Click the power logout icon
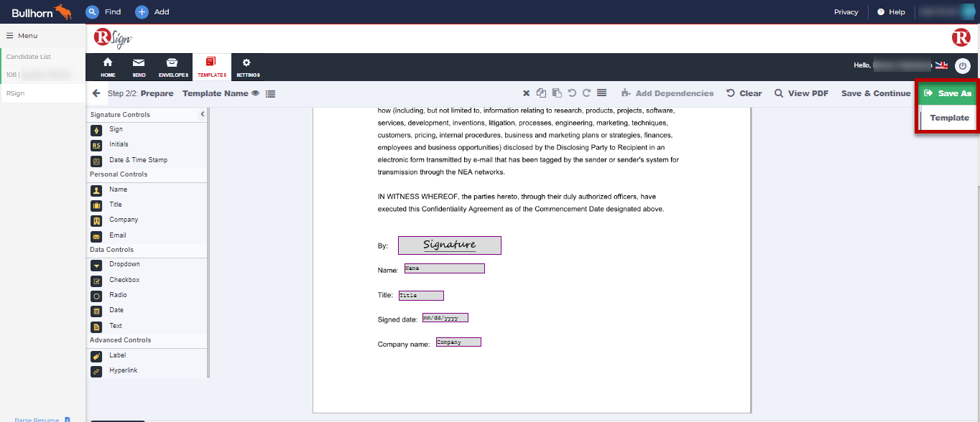 click(x=962, y=66)
